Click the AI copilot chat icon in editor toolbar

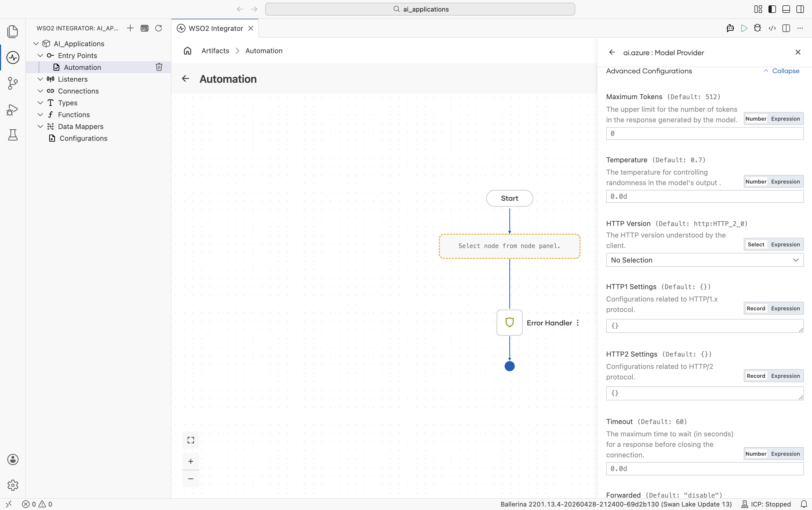click(x=730, y=28)
